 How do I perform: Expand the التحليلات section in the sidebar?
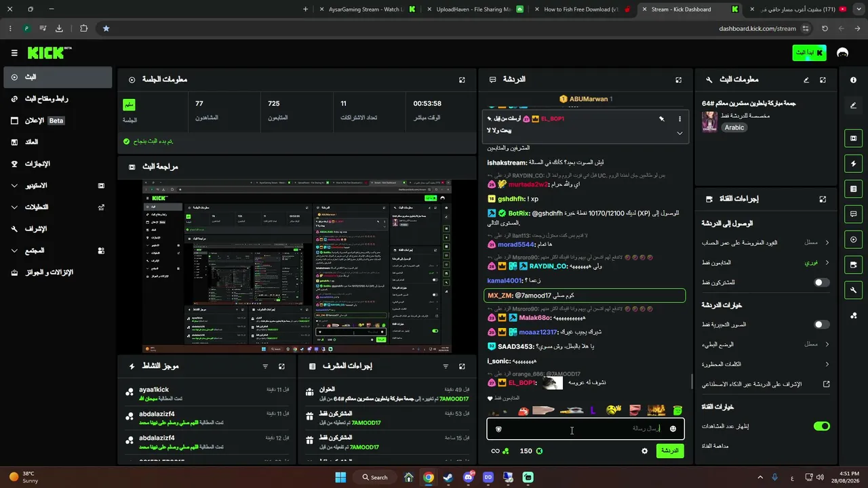[x=58, y=207]
